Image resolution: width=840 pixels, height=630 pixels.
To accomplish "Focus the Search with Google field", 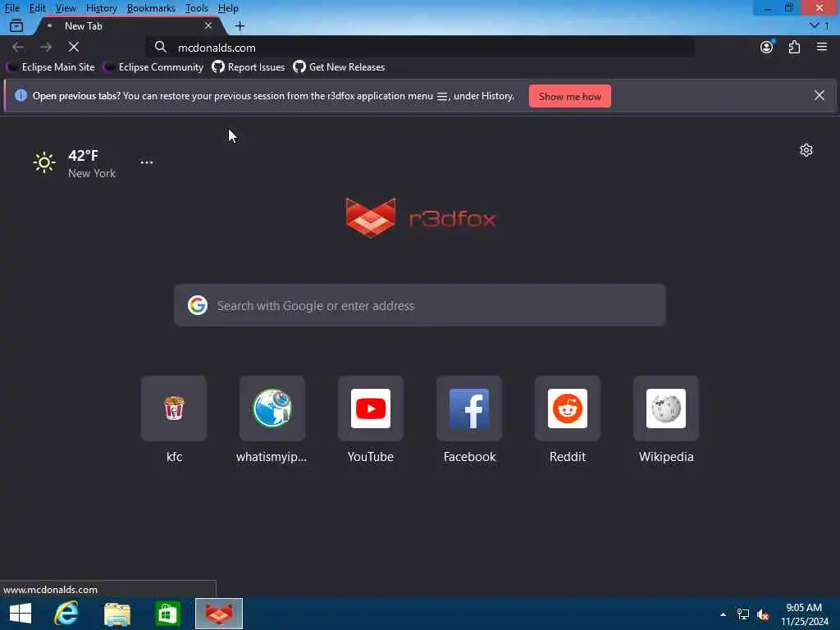I will pos(420,305).
